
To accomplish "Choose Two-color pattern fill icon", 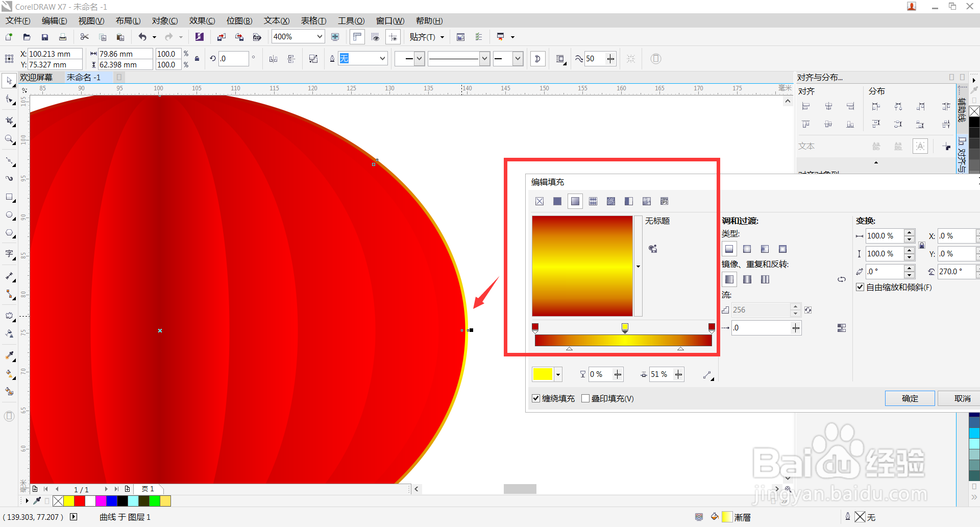I will click(629, 201).
